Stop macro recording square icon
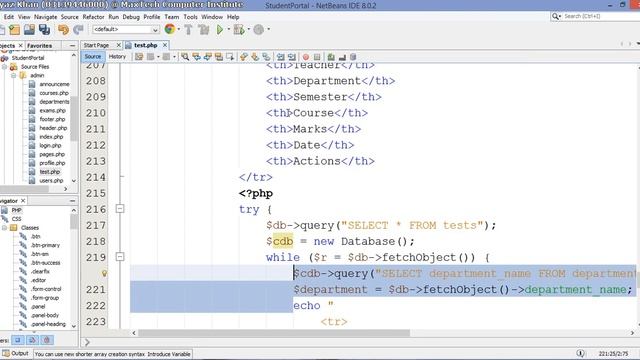 coord(317,57)
